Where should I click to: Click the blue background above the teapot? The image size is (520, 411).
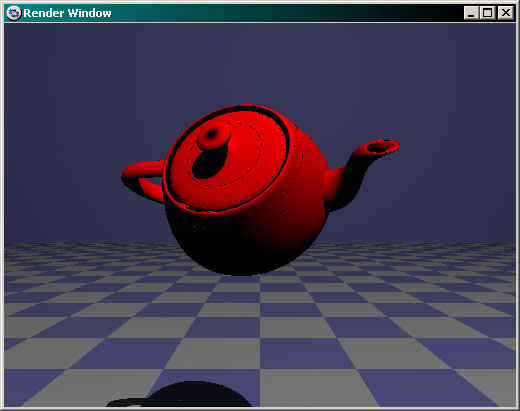[x=260, y=63]
